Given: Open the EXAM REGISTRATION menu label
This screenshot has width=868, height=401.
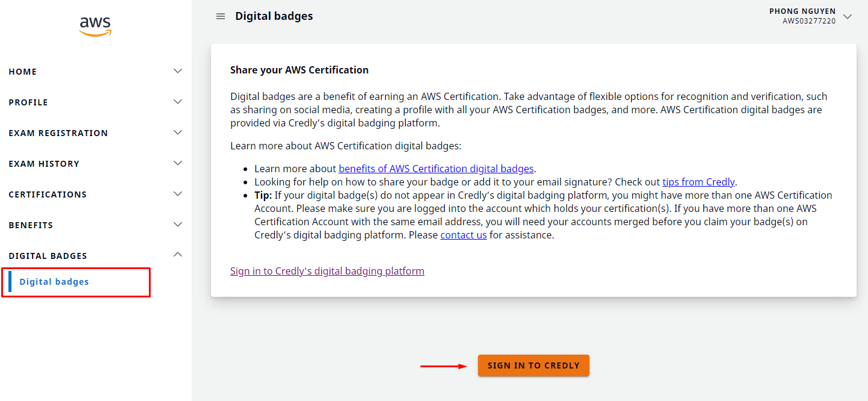Looking at the screenshot, I should pyautogui.click(x=58, y=133).
